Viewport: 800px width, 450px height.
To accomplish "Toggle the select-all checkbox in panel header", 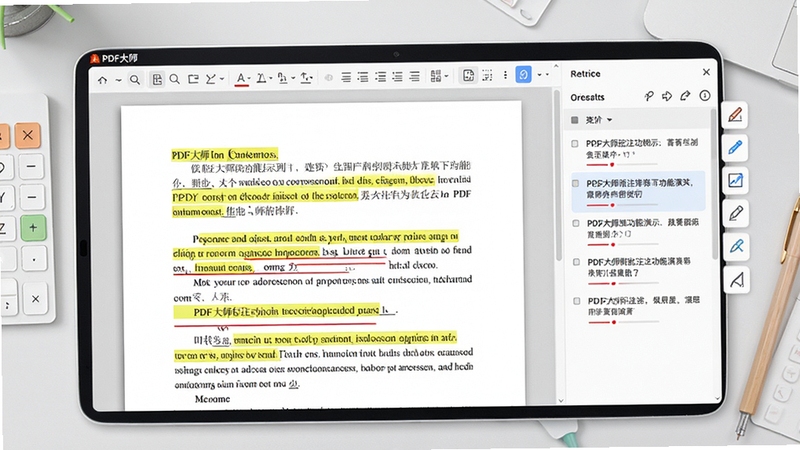I will point(574,120).
